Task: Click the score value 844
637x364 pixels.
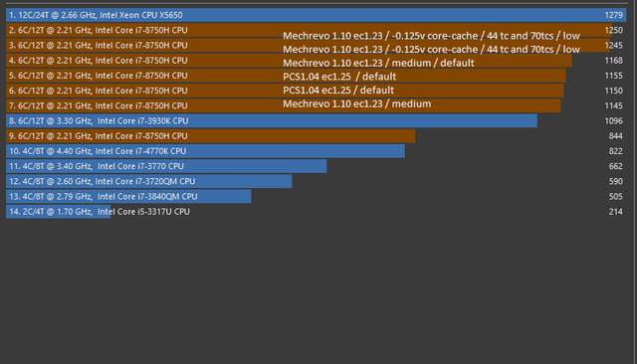Action: click(615, 136)
